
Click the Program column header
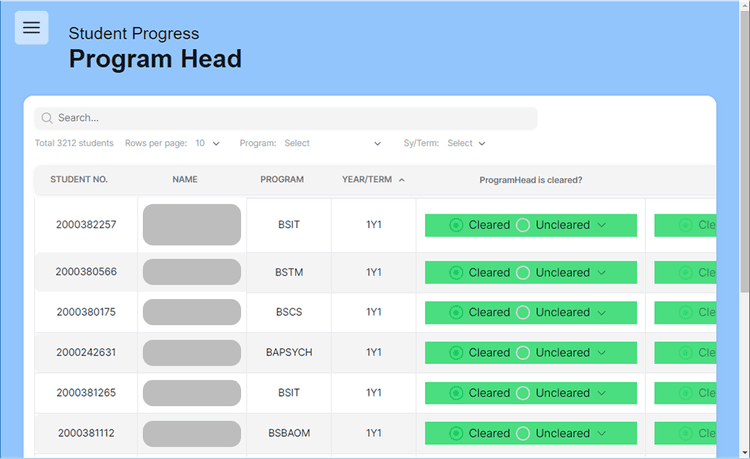coord(282,180)
